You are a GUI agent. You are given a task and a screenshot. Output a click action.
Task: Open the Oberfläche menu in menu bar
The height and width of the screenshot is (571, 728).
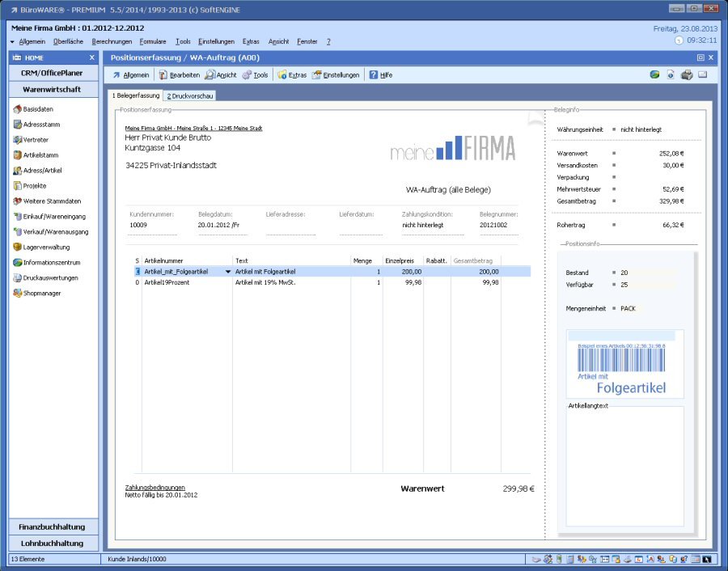[x=68, y=41]
